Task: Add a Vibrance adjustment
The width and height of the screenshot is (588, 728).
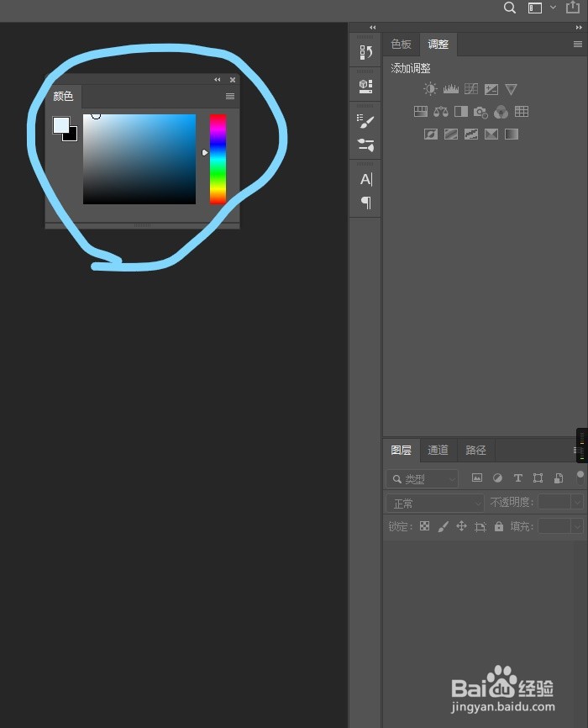Action: click(x=511, y=89)
